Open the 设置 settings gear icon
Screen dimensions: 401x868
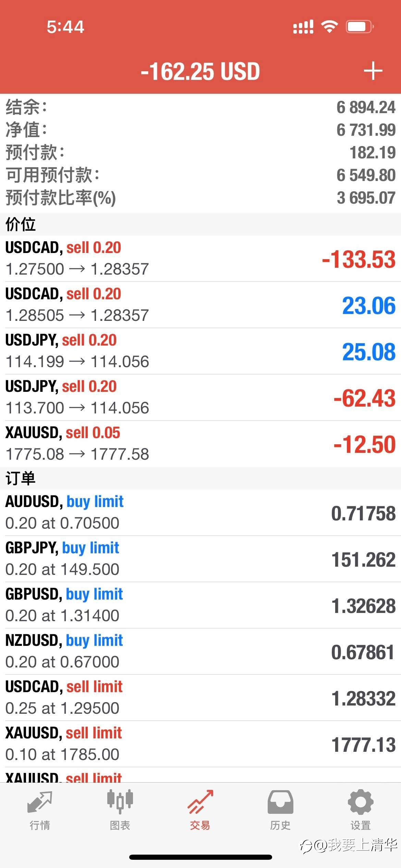click(x=361, y=802)
